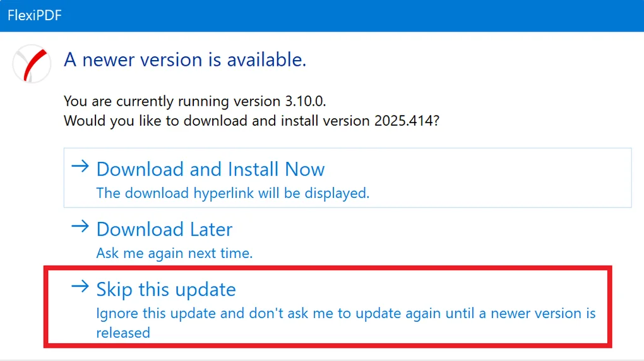644x361 pixels.
Task: Click the "Ask me again next time." subtitle
Action: coord(174,254)
